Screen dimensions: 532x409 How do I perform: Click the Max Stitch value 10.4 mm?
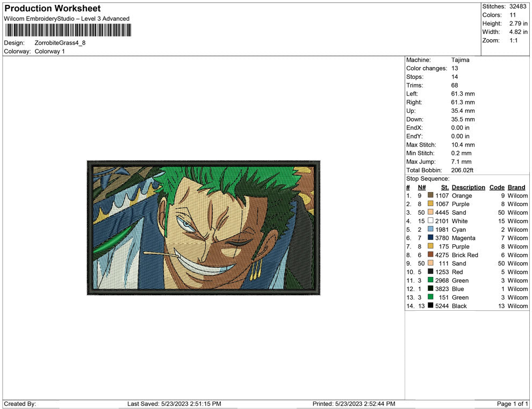pyautogui.click(x=463, y=145)
